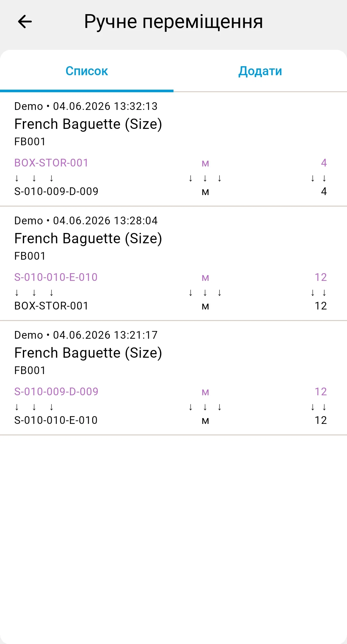Tap the purple M size in first entry
The image size is (347, 644).
pyautogui.click(x=205, y=164)
